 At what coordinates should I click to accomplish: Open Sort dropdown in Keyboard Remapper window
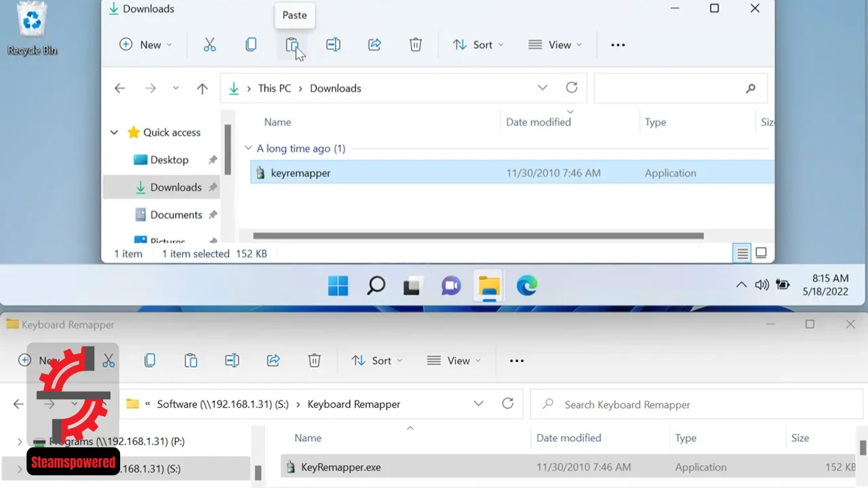(x=377, y=361)
